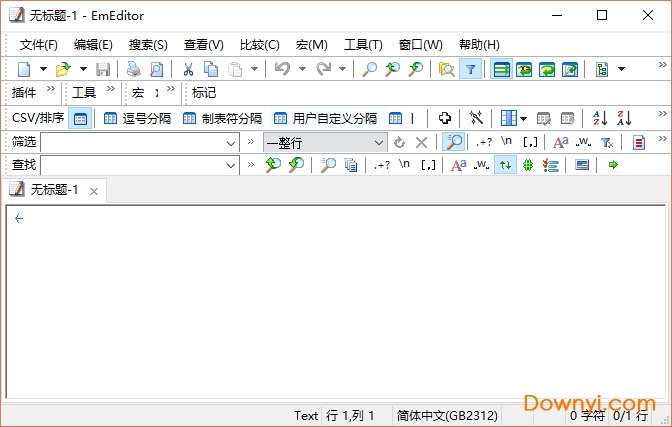672x427 pixels.
Task: Click the 简体中文(GB2312) encoding in status bar
Action: pos(447,415)
